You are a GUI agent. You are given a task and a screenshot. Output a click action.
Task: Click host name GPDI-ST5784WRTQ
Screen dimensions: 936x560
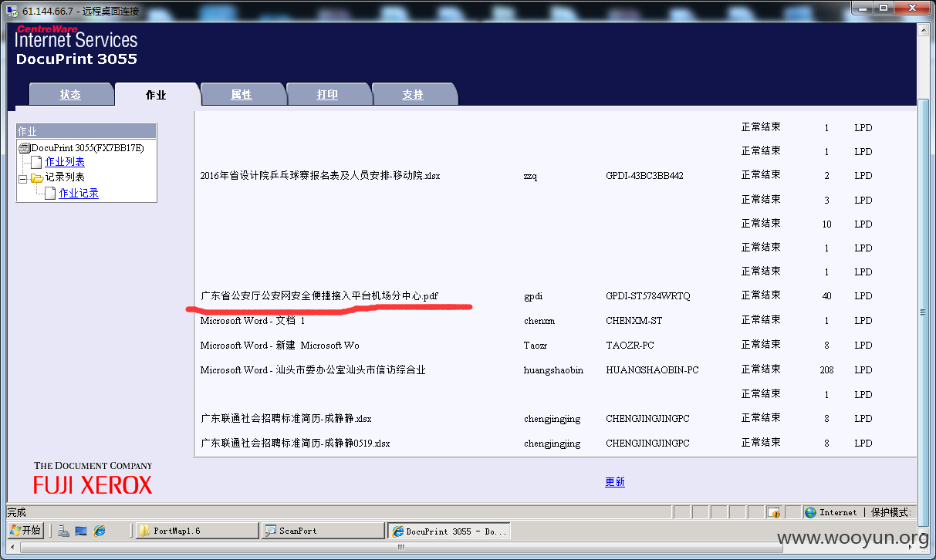(x=648, y=296)
